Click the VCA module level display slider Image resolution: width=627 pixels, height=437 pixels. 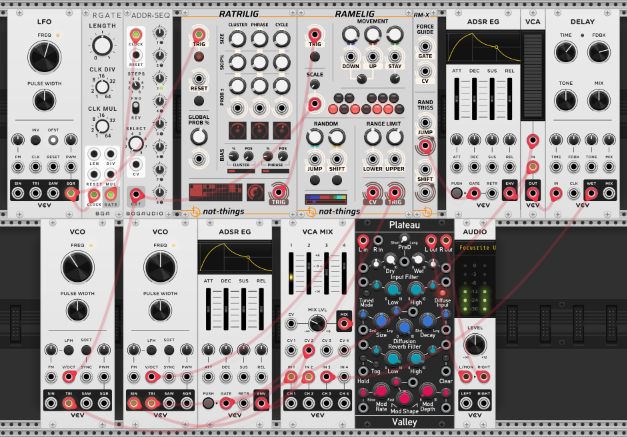pyautogui.click(x=533, y=74)
